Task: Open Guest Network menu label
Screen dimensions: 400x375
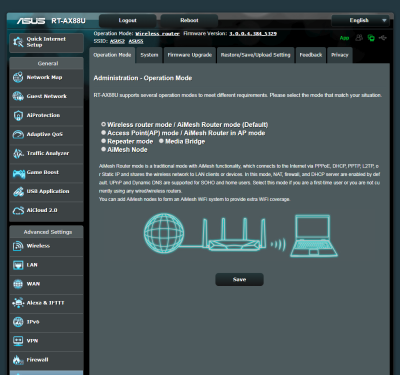Action: pos(47,96)
